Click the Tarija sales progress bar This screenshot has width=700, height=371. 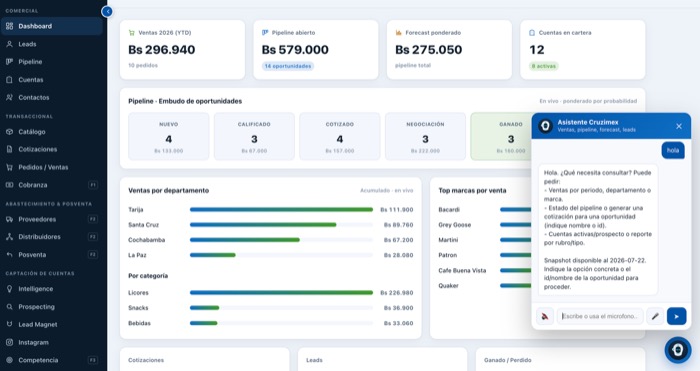coord(281,209)
